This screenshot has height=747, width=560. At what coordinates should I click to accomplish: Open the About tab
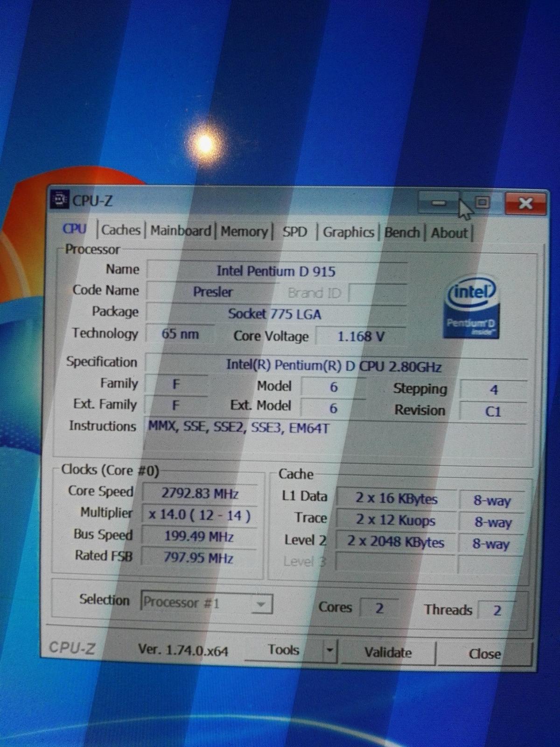pyautogui.click(x=449, y=233)
